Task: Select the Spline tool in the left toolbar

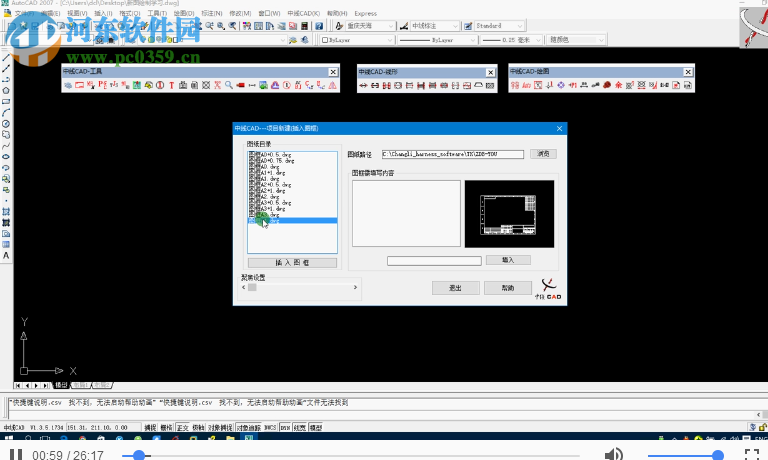Action: (6, 146)
